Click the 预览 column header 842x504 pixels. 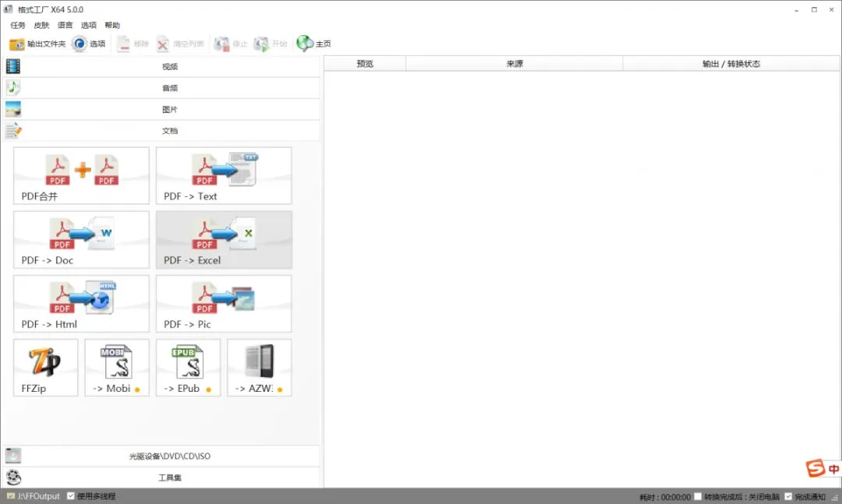coord(365,64)
